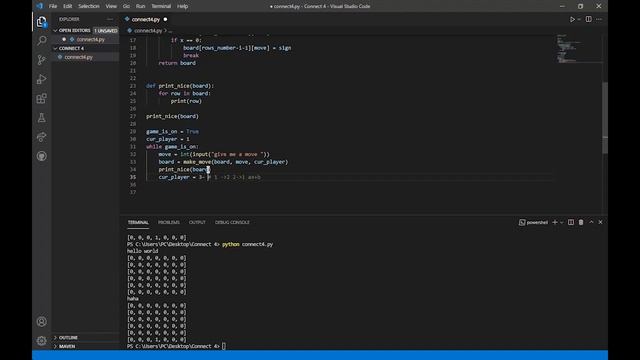Run the Python file with play icon
The image size is (640, 360).
[x=572, y=19]
